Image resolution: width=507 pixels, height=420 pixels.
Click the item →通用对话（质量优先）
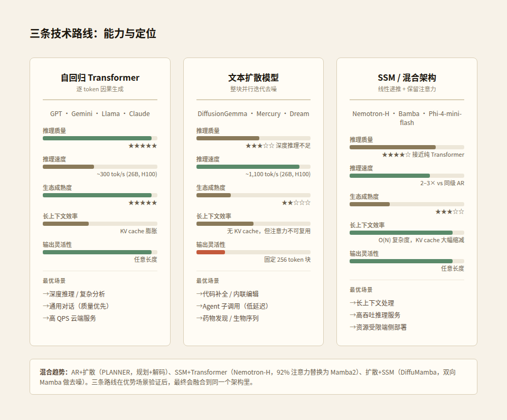[76, 306]
